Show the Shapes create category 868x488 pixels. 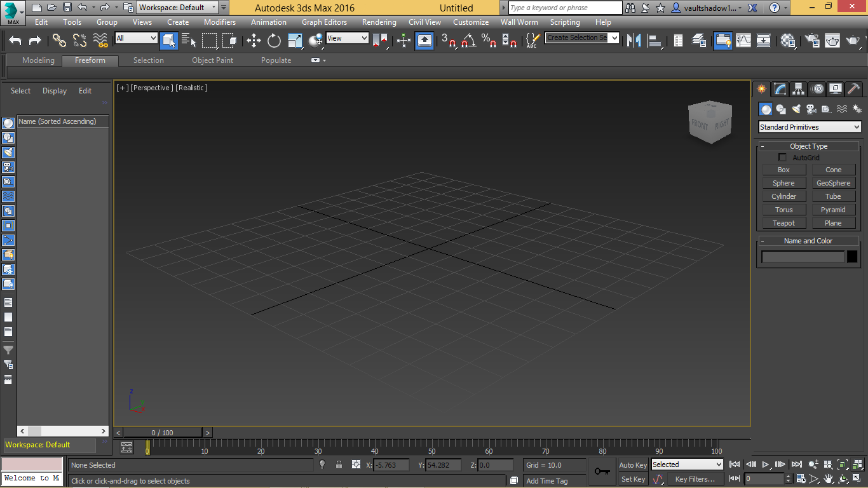pyautogui.click(x=781, y=109)
